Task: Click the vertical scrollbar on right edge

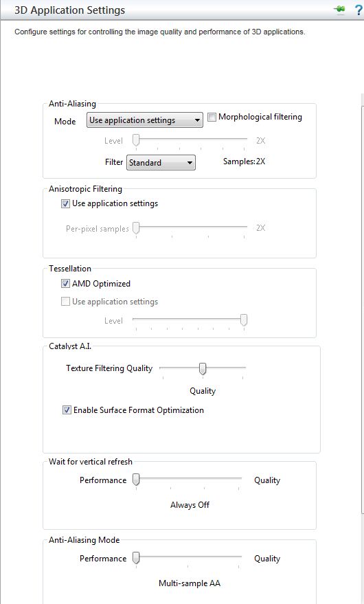Action: coord(363,304)
